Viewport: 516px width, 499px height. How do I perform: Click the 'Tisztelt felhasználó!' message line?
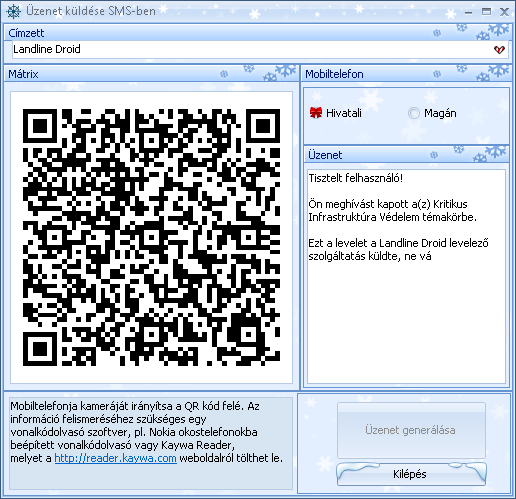356,178
